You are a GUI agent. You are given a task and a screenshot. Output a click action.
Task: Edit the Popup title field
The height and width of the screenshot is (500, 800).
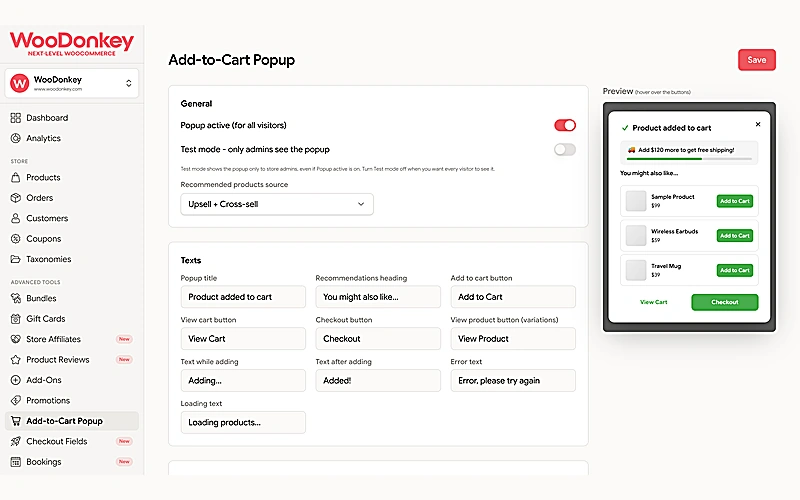(x=243, y=297)
